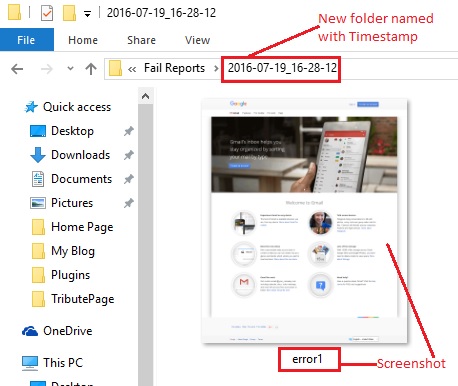458x386 pixels.
Task: Click the pin icon next to Documents
Action: point(129,179)
